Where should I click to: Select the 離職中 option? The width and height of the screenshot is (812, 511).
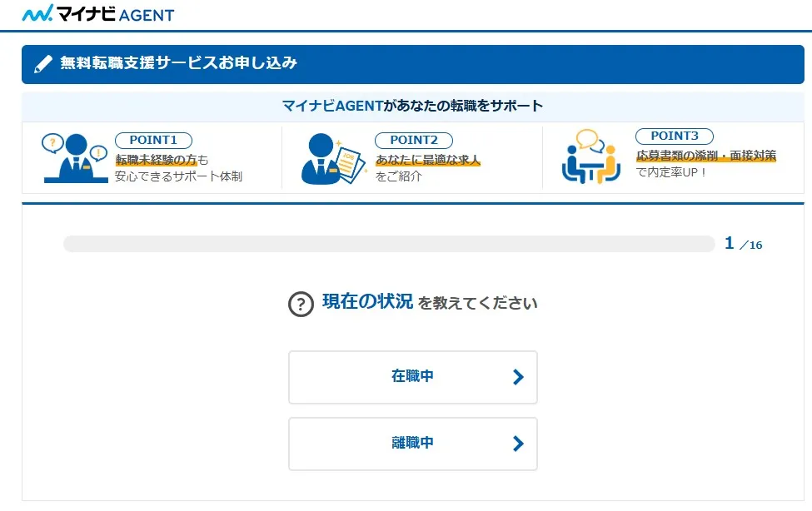click(413, 444)
